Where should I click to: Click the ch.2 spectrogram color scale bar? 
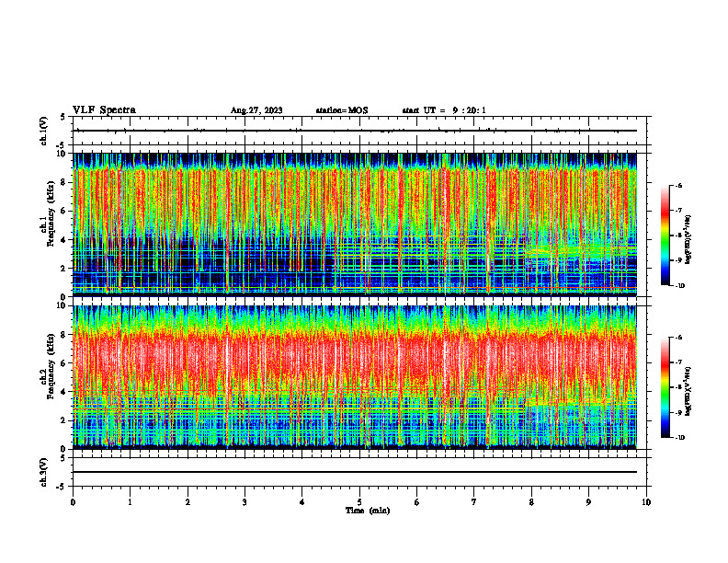tap(665, 387)
